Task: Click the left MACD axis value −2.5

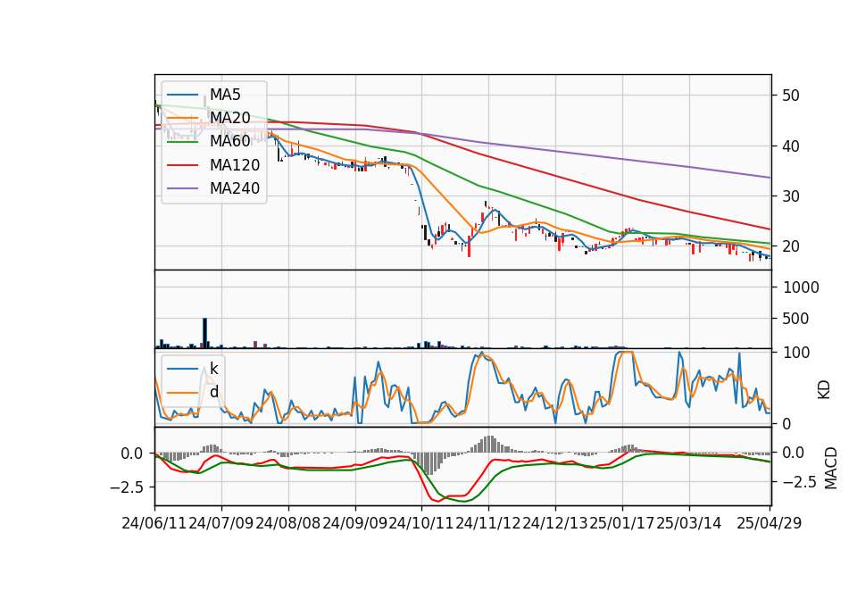Action: coord(125,487)
